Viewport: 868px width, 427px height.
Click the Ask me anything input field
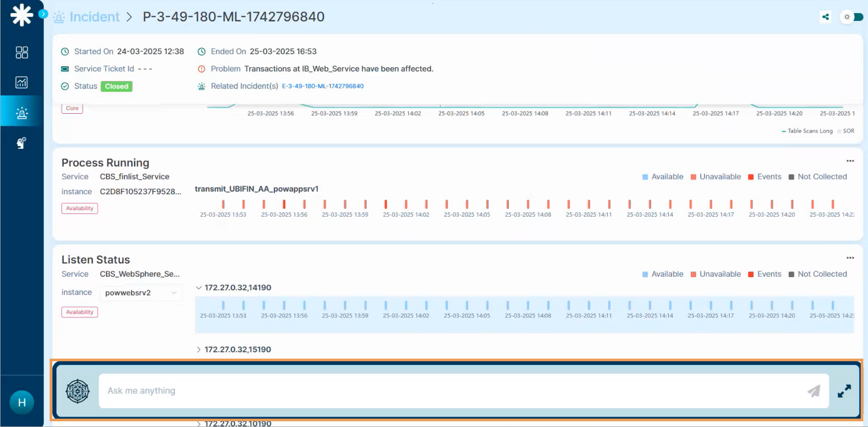point(449,391)
